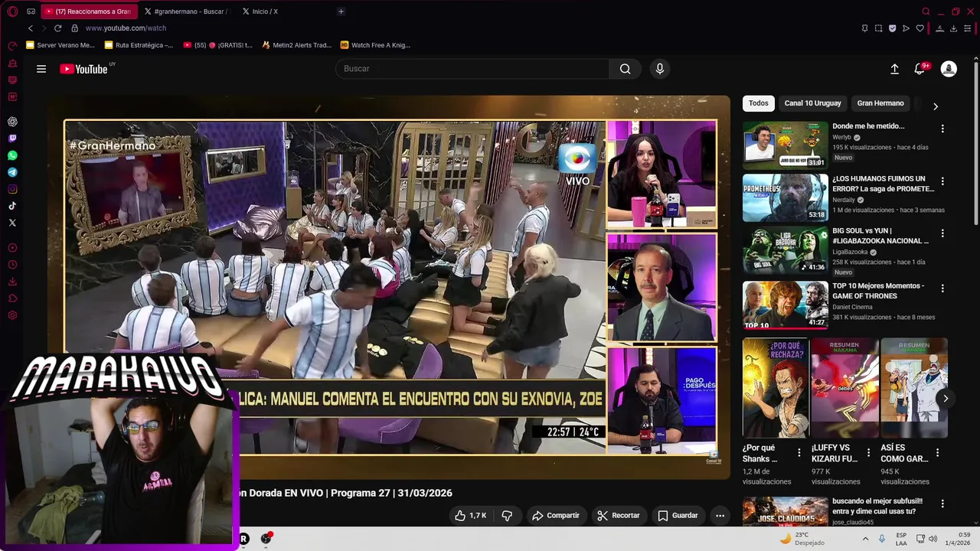Open YouTube guide hamburger menu

(x=41, y=69)
